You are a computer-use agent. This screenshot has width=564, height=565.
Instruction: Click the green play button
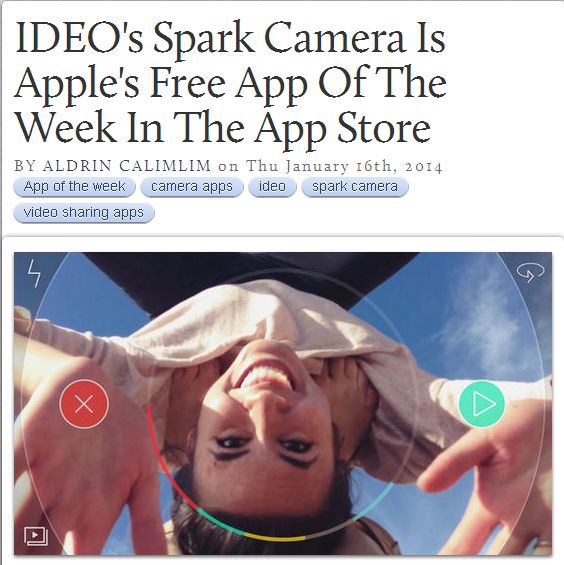tap(482, 404)
